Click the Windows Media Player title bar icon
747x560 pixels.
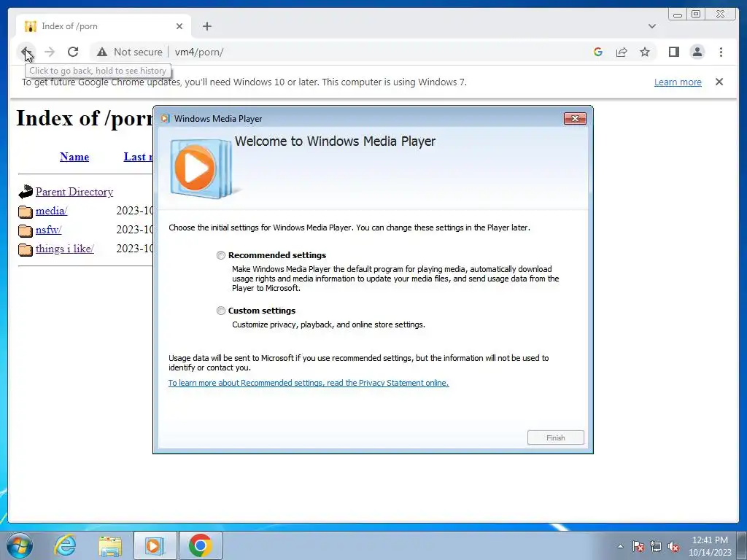[165, 119]
